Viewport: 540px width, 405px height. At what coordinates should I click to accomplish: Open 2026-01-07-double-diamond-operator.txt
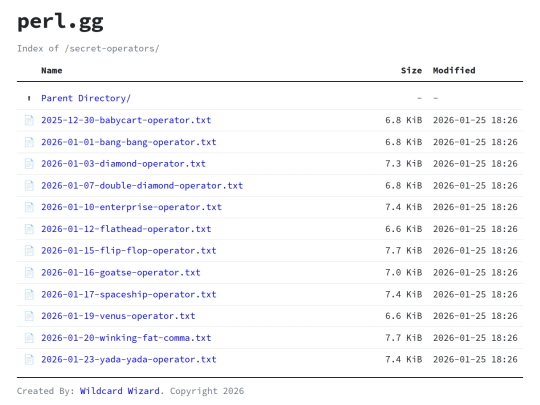(x=142, y=186)
